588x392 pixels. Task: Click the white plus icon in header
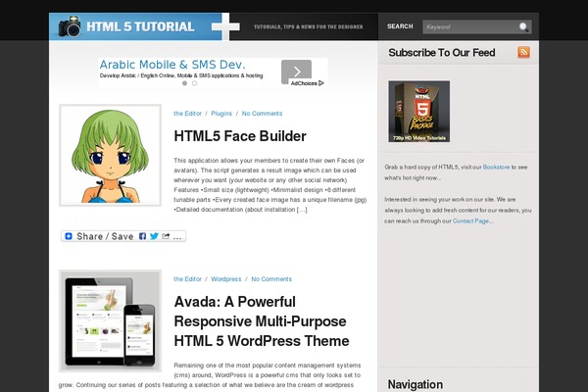[225, 26]
